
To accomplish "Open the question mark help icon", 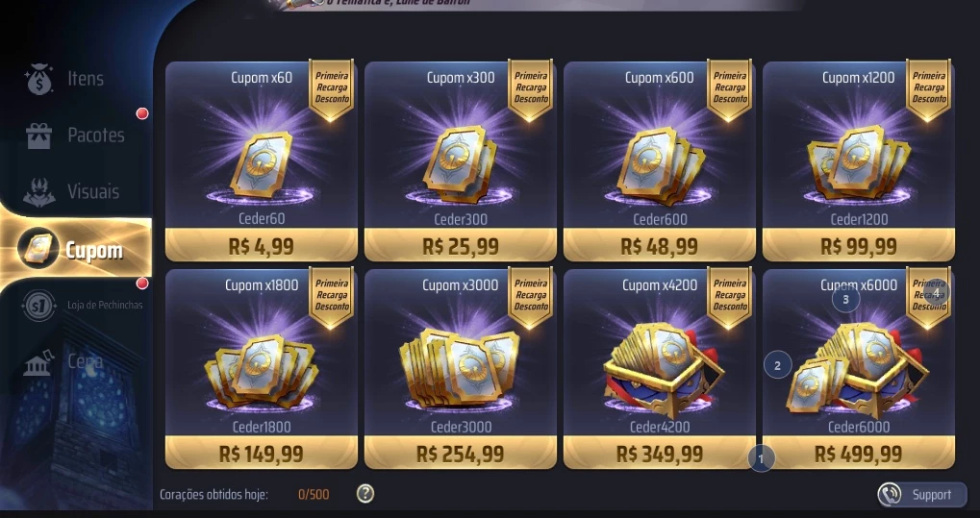I will point(365,494).
